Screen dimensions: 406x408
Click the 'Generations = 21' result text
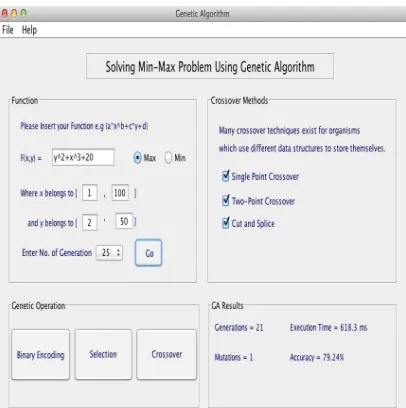point(239,328)
